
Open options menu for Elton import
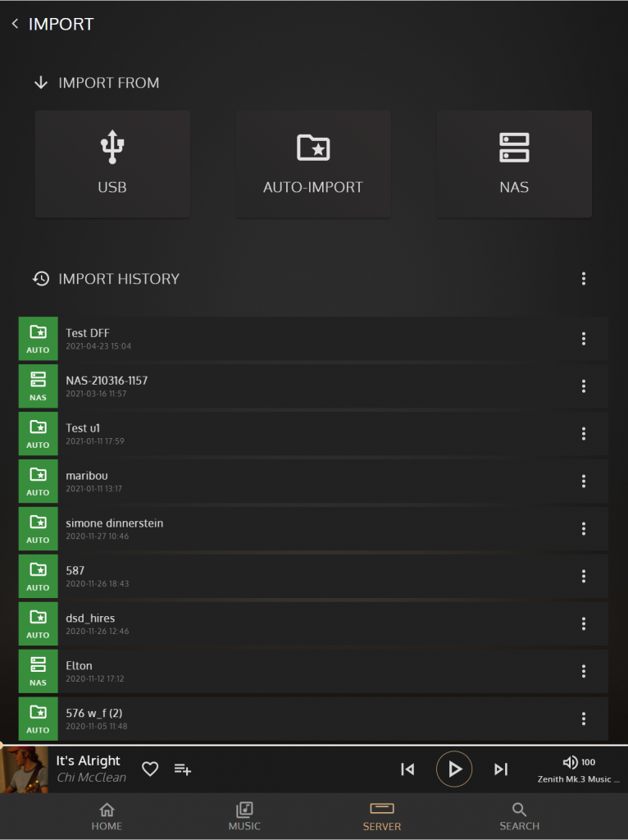[584, 671]
